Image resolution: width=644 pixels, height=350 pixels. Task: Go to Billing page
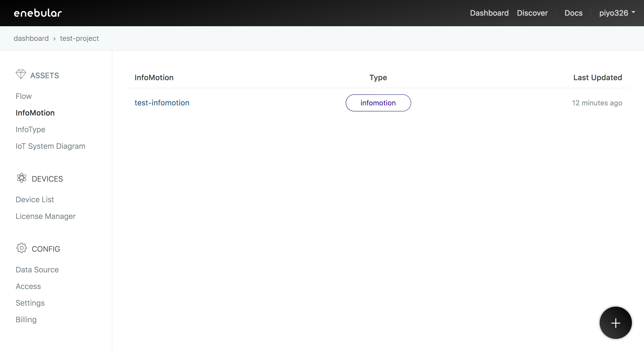(x=26, y=320)
